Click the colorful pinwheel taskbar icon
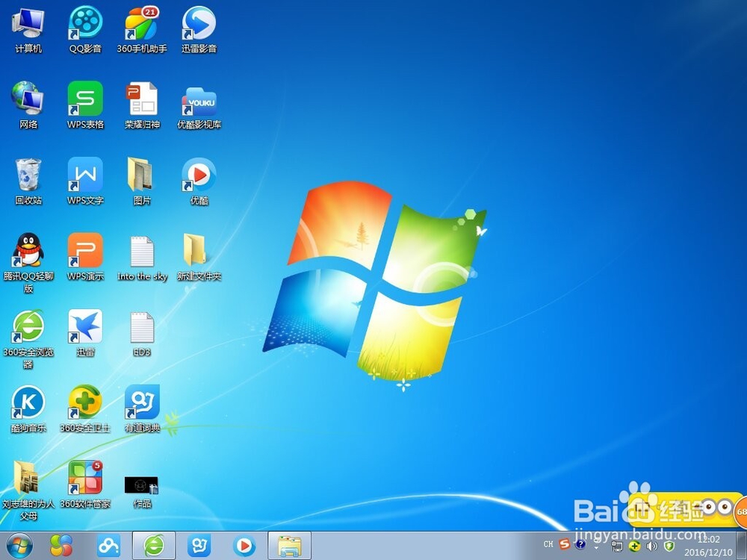The image size is (747, 560). pyautogui.click(x=62, y=546)
